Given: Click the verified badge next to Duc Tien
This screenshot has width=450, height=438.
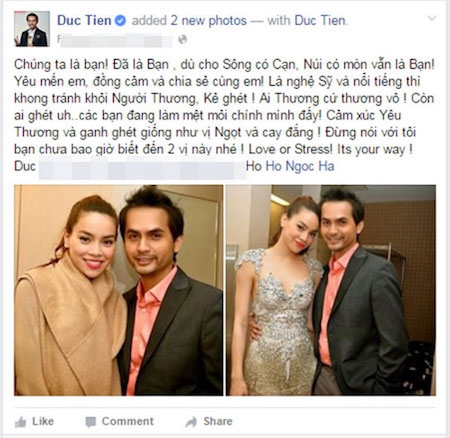Looking at the screenshot, I should point(120,21).
